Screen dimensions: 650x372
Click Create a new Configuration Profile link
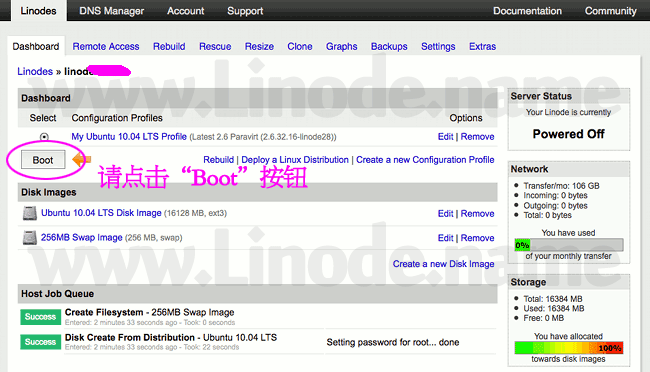[425, 160]
